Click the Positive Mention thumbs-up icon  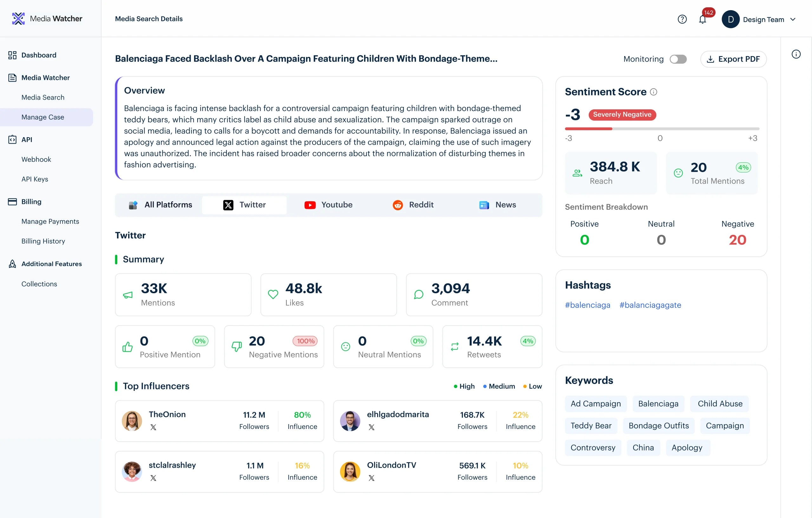point(127,346)
